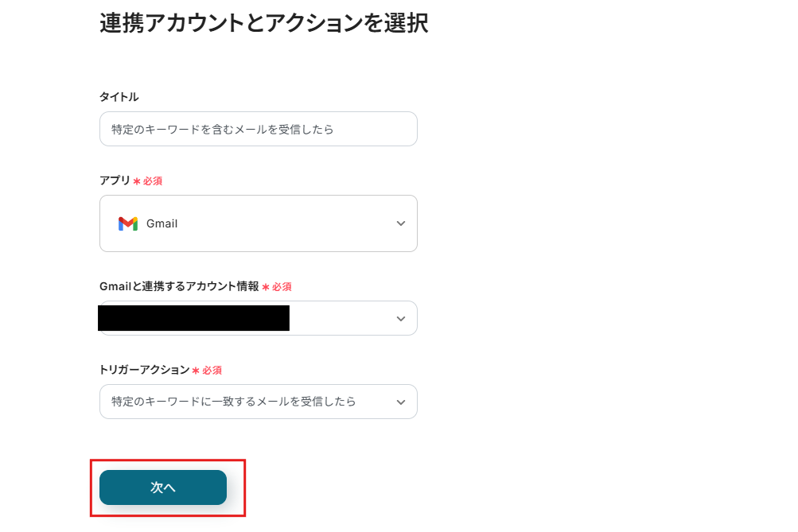Image resolution: width=798 pixels, height=532 pixels.
Task: Click the red asterisk beside account info label
Action: coord(266,287)
